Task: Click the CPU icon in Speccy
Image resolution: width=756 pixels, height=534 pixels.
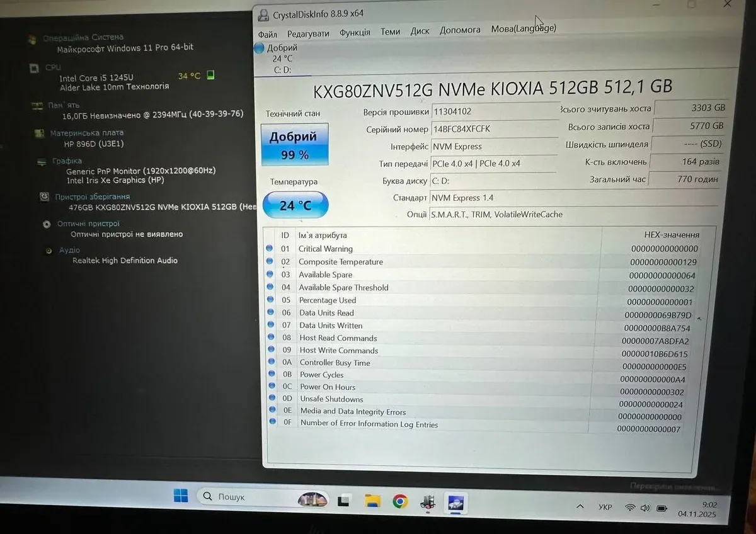Action: click(34, 68)
